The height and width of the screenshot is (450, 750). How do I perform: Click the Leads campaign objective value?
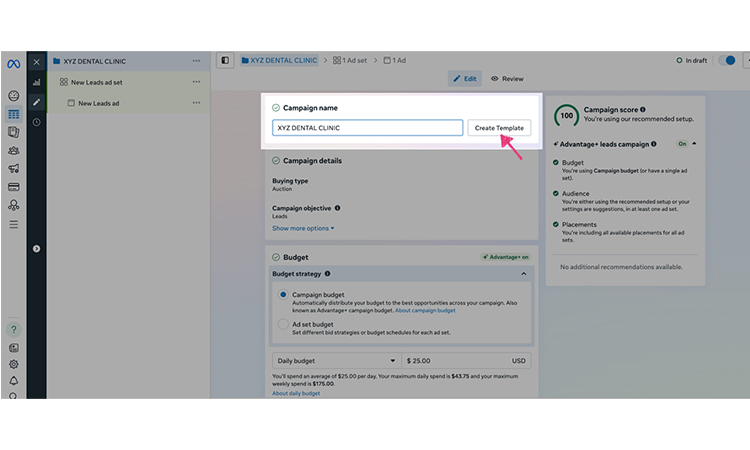tap(280, 217)
